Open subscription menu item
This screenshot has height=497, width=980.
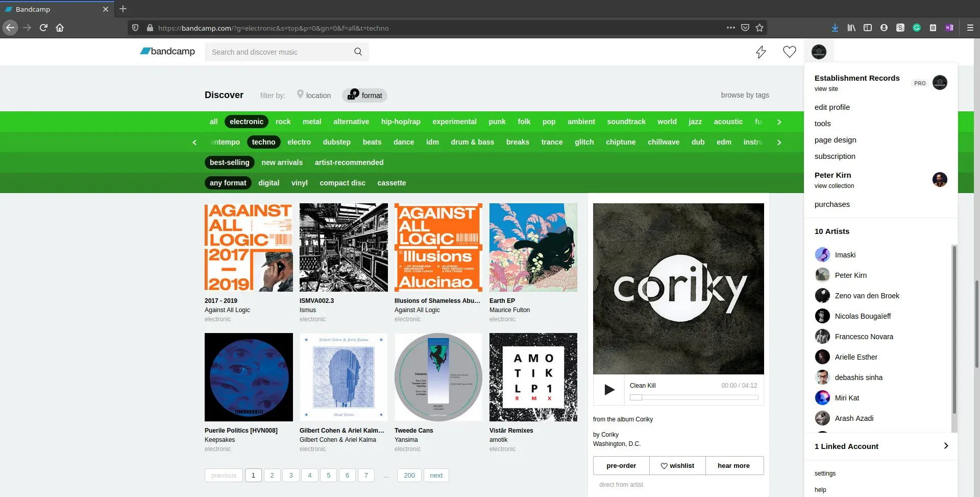click(835, 156)
